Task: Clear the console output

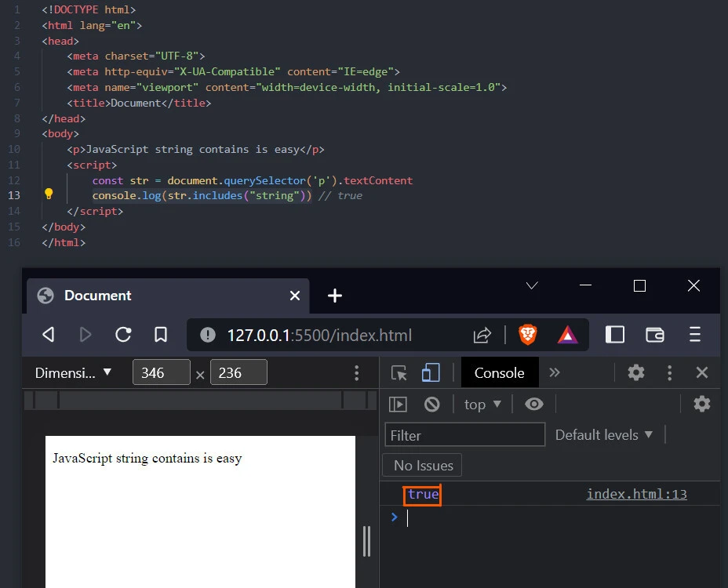Action: (x=432, y=404)
